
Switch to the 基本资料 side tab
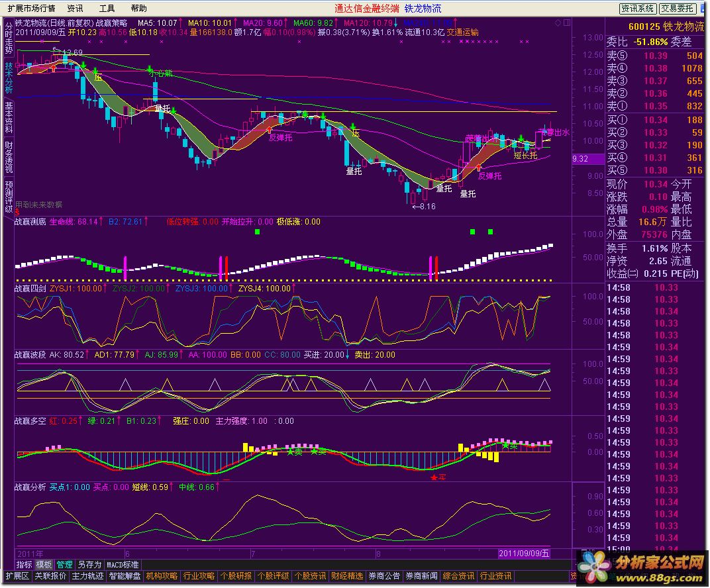point(9,117)
